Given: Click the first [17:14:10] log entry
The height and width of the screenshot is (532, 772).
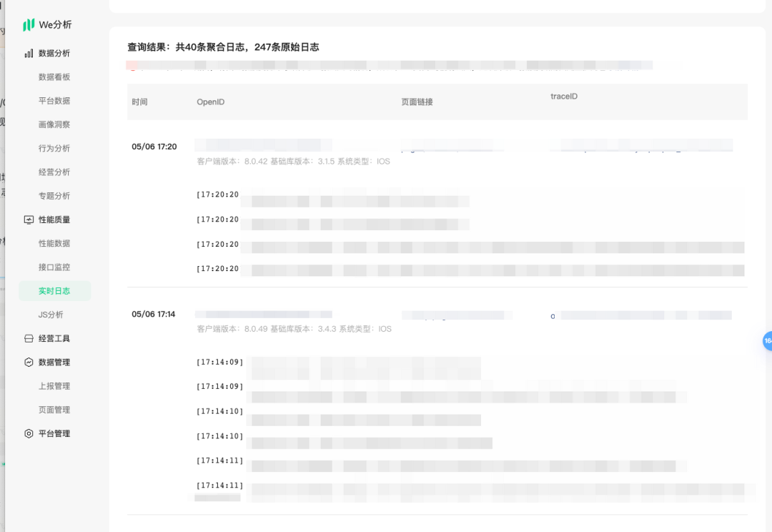Looking at the screenshot, I should point(219,411).
